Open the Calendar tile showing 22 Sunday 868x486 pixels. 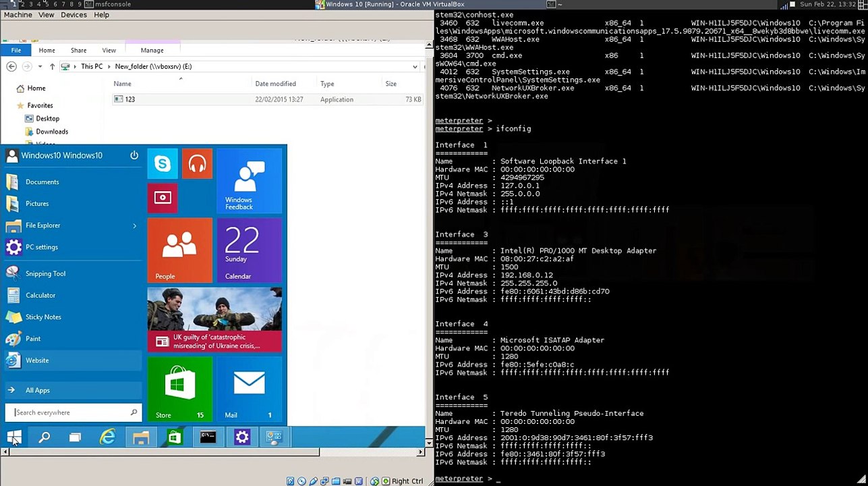click(x=249, y=250)
